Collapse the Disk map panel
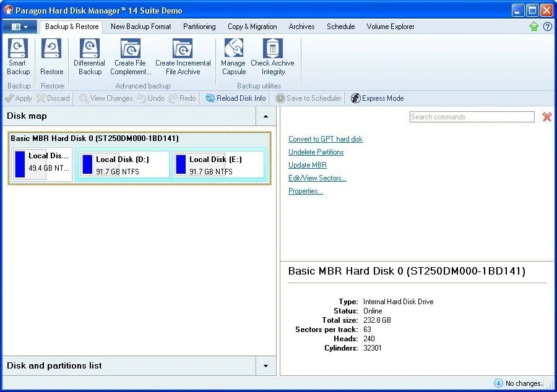The height and width of the screenshot is (392, 557). 266,116
